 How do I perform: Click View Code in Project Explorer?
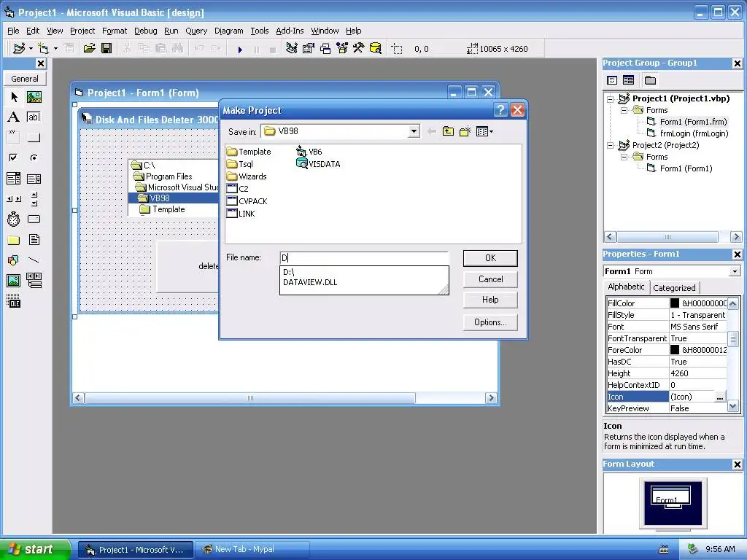click(x=612, y=80)
